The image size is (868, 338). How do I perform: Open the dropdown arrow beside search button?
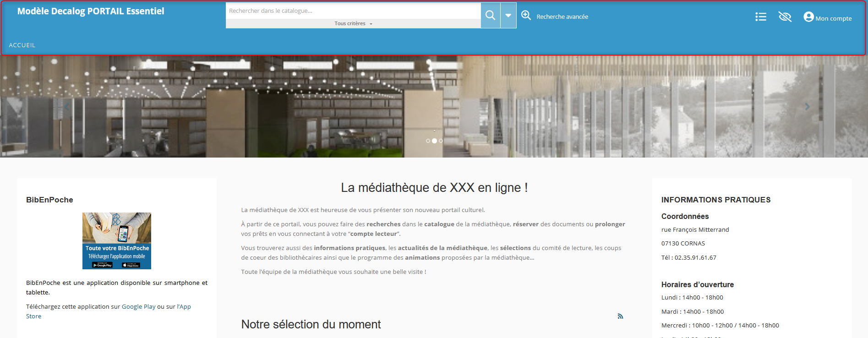tap(508, 15)
